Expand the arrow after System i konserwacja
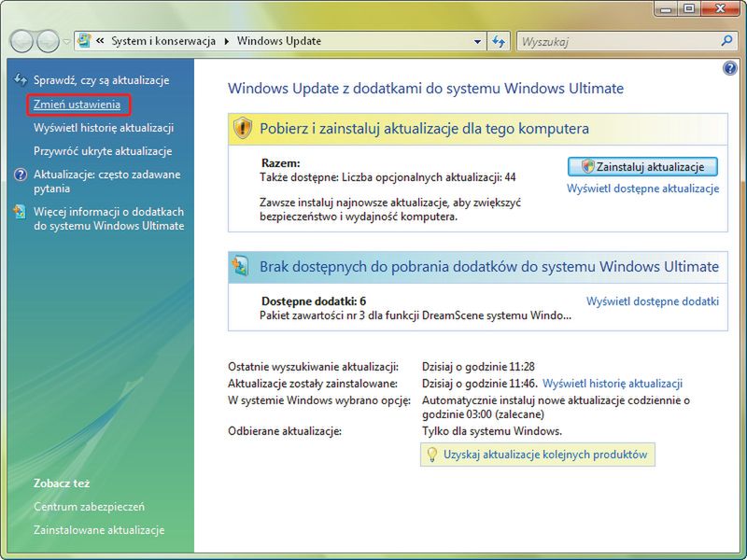747x560 pixels. pyautogui.click(x=226, y=41)
